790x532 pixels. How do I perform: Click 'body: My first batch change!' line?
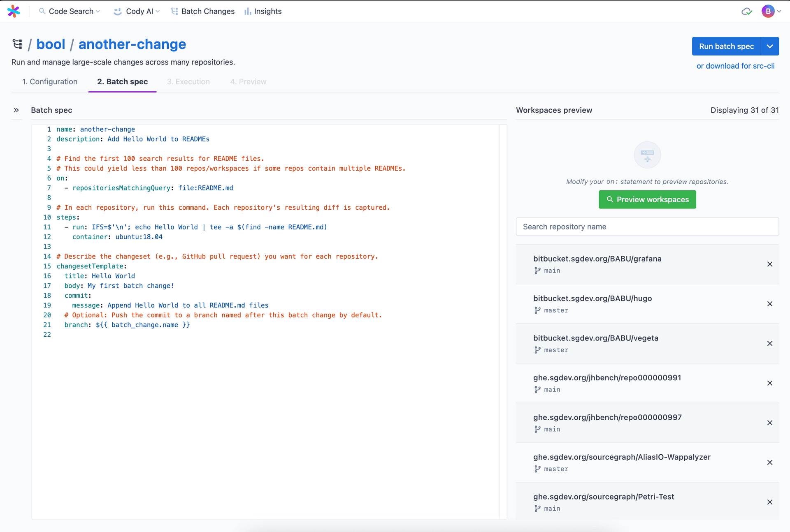click(x=119, y=286)
